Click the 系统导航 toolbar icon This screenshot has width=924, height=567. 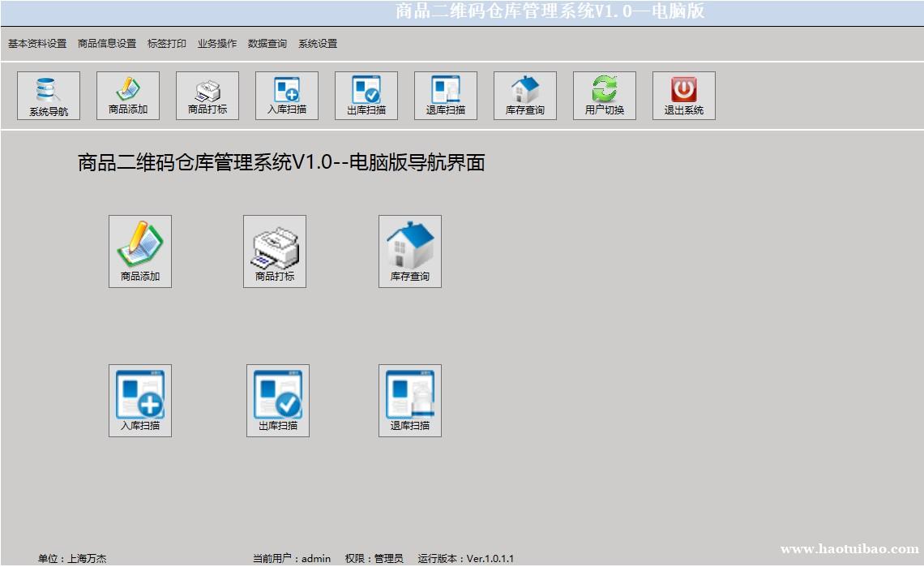click(x=49, y=96)
